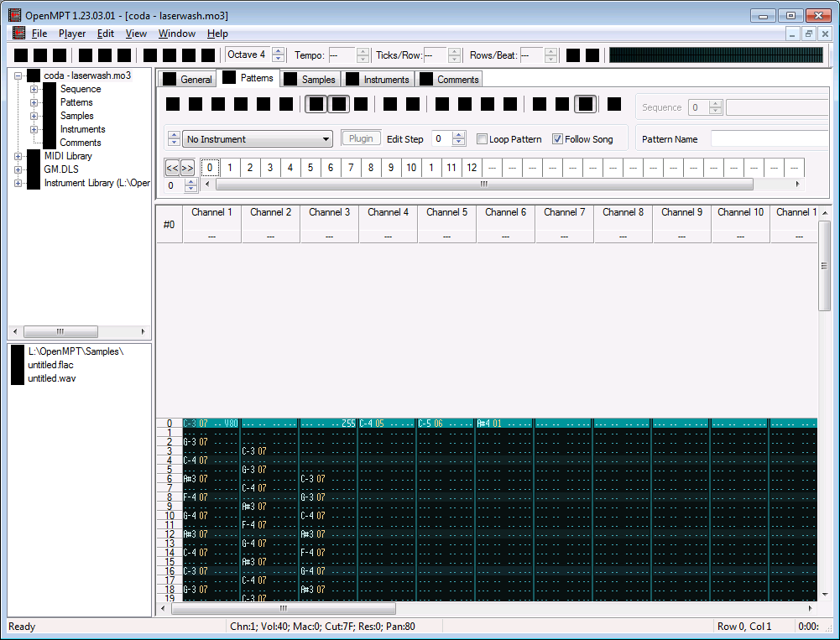Open the Player menu

tap(72, 34)
